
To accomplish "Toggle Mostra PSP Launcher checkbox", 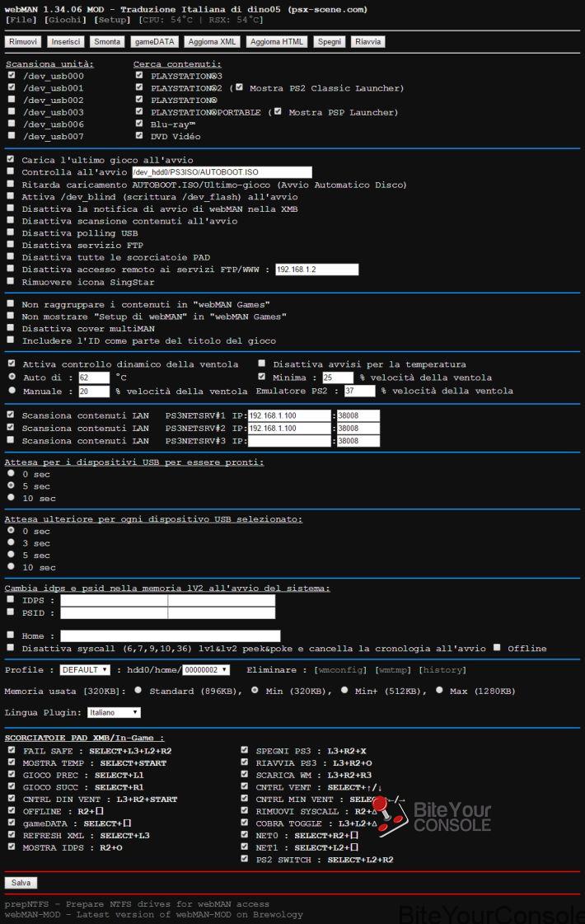I will [x=278, y=110].
